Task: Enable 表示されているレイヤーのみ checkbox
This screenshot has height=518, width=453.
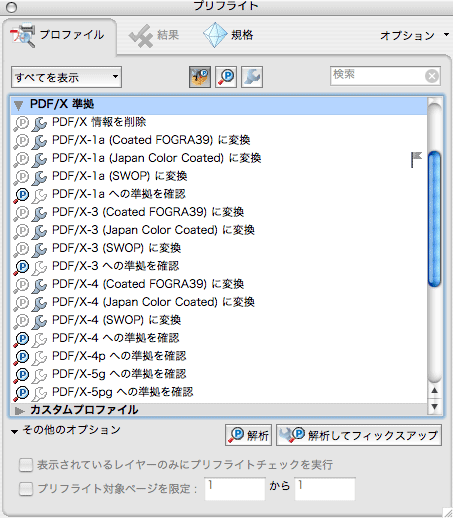Action: [x=26, y=465]
